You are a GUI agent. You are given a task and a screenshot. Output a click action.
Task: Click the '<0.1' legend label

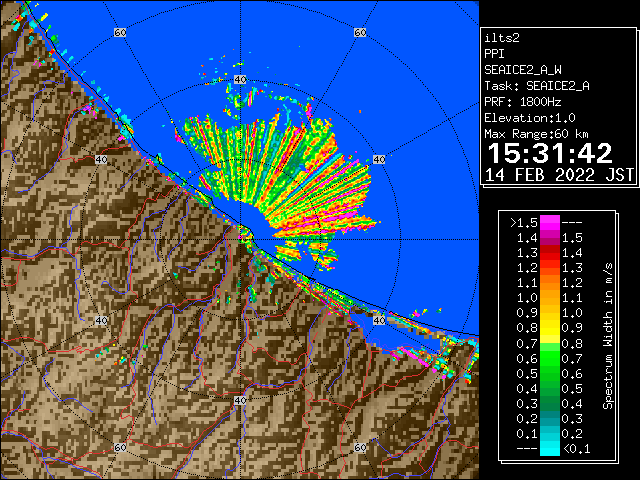point(577,449)
